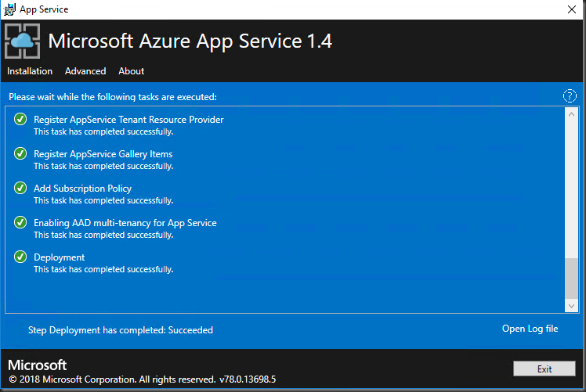Select the Deployment task entry text

pos(60,257)
